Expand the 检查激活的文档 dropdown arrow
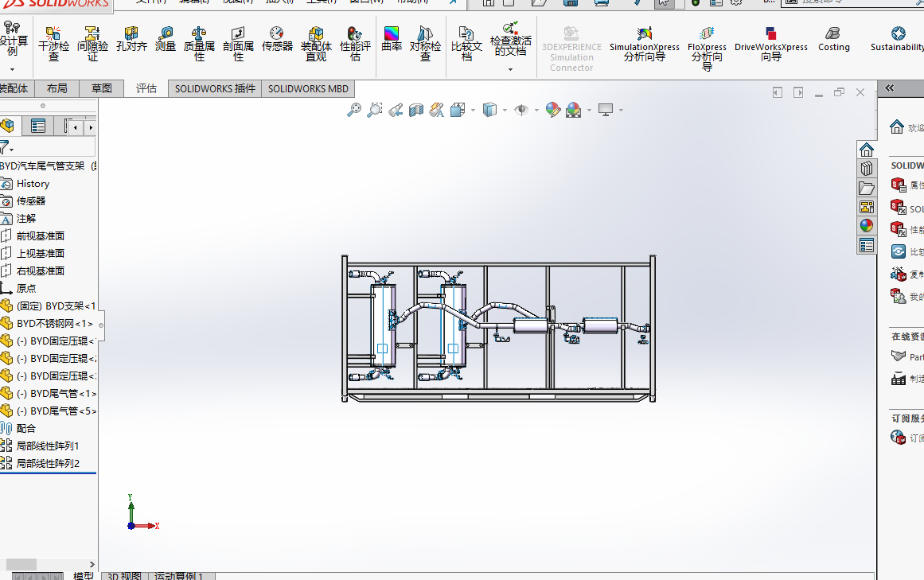The height and width of the screenshot is (580, 924). [510, 69]
